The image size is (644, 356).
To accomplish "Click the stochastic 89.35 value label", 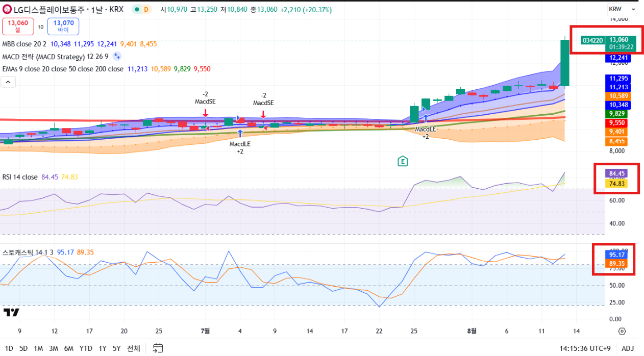I will (617, 264).
